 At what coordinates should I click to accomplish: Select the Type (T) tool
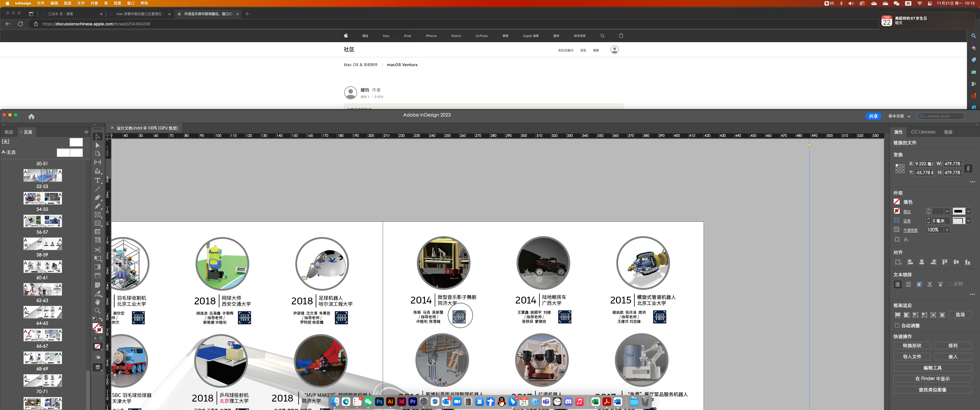point(97,180)
